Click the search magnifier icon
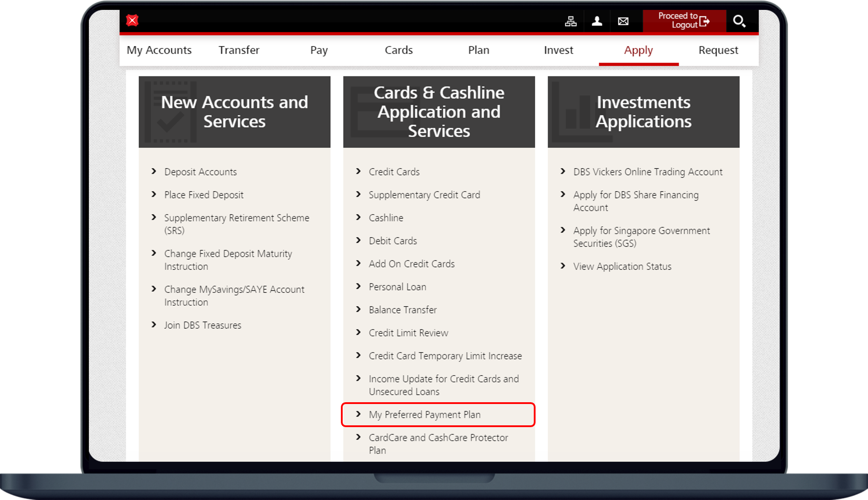The width and height of the screenshot is (868, 500). pos(739,21)
